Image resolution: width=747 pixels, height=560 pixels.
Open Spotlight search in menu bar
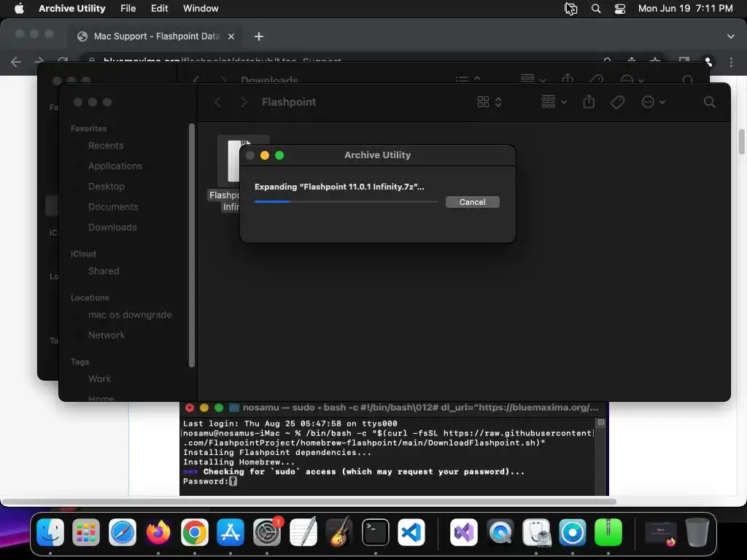pyautogui.click(x=595, y=9)
